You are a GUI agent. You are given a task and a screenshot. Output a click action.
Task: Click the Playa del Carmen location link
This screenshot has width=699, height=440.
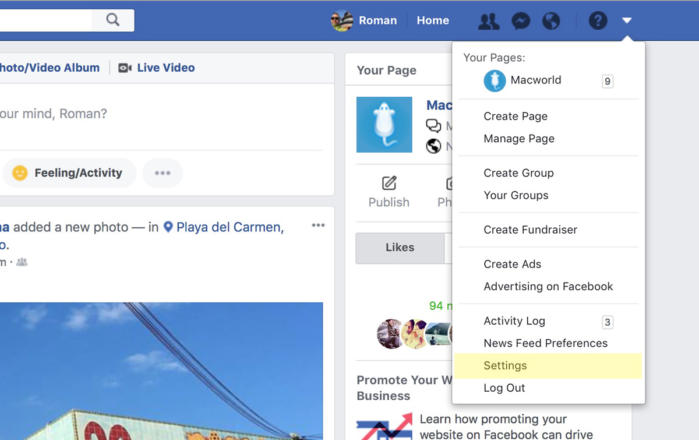(x=230, y=227)
